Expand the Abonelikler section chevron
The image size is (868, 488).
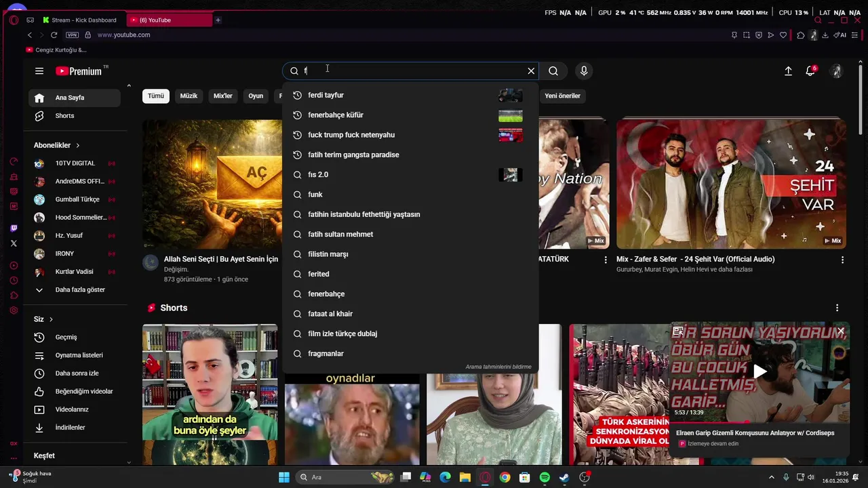click(x=78, y=146)
